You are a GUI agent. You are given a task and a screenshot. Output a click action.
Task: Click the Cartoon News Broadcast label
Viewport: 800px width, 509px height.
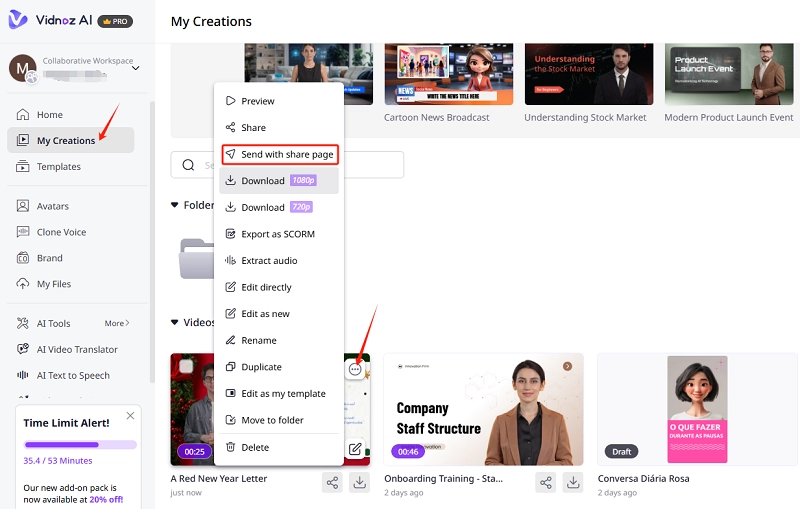[437, 117]
